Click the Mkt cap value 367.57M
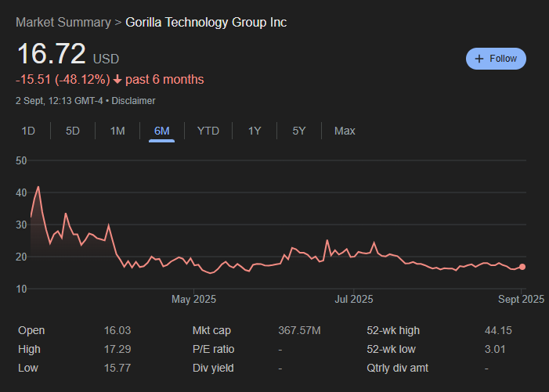549x392 pixels. point(299,330)
